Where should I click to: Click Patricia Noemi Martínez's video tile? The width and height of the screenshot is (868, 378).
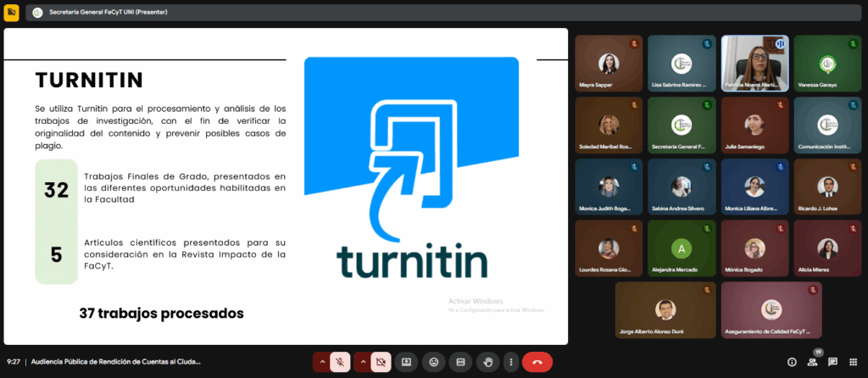(754, 64)
